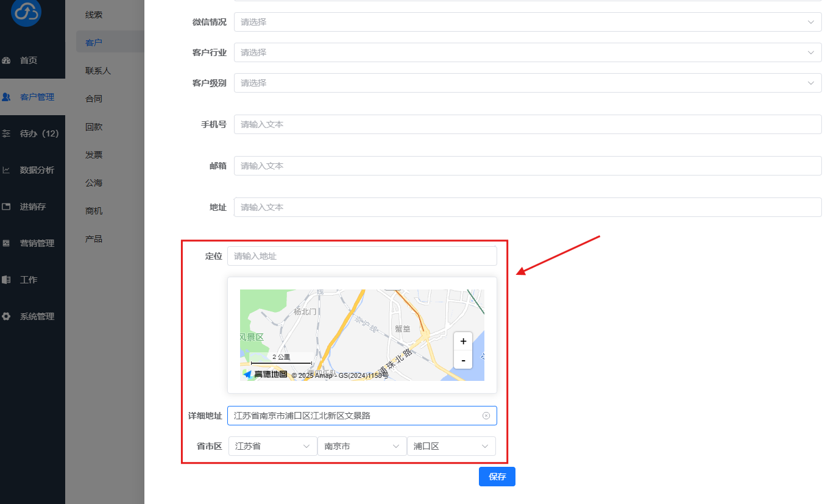Click the 客户管理 people icon
The height and width of the screenshot is (504, 825).
(x=7, y=97)
